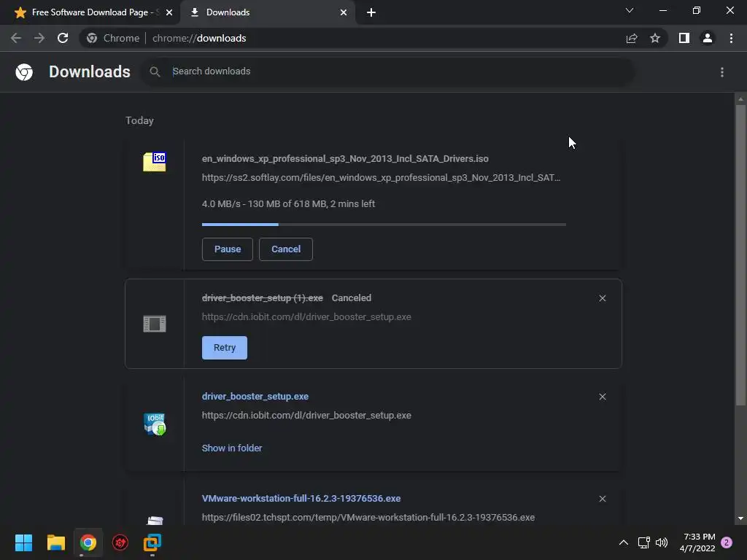Click the browser back arrow
The image size is (747, 560).
click(16, 38)
